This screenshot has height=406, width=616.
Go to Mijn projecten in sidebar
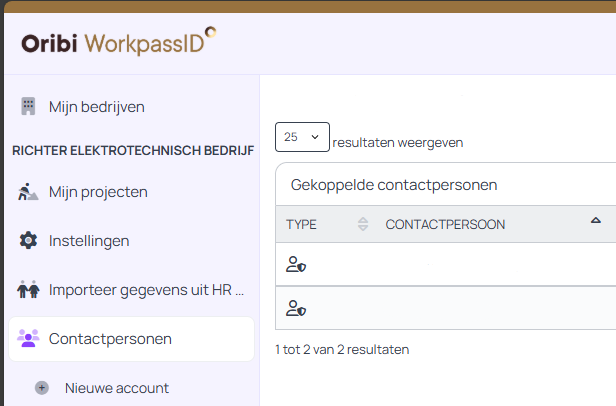(98, 192)
